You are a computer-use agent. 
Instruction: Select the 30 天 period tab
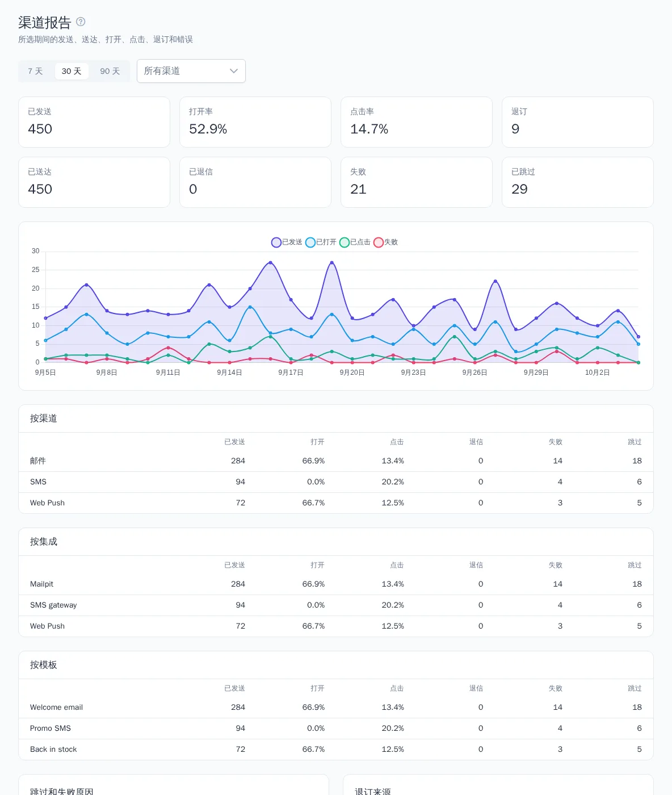point(72,71)
